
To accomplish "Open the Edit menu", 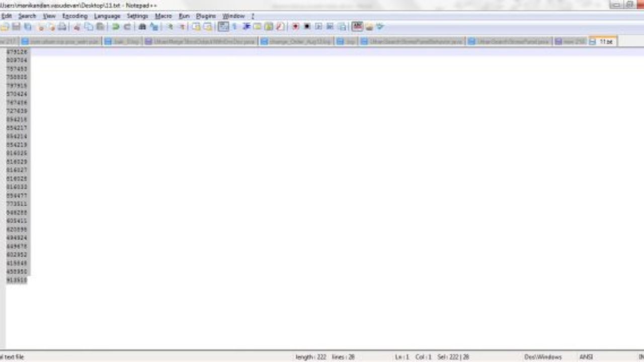I will click(7, 16).
